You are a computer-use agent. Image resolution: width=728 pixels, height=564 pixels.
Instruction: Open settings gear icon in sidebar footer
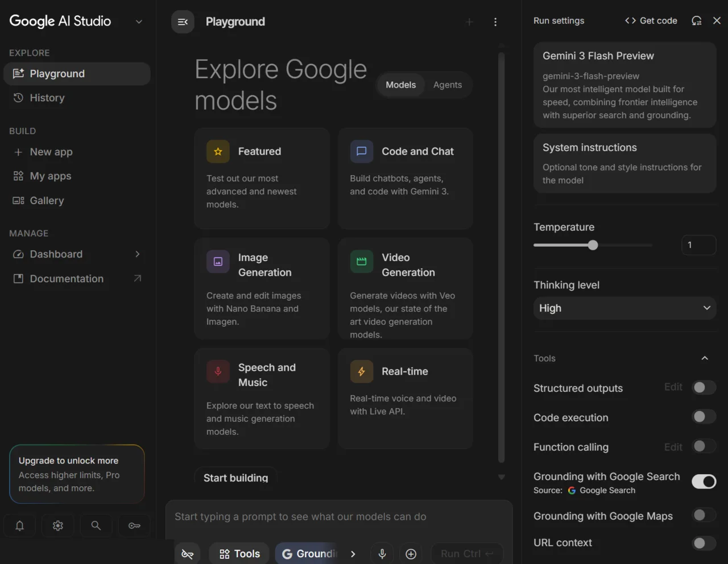click(58, 525)
